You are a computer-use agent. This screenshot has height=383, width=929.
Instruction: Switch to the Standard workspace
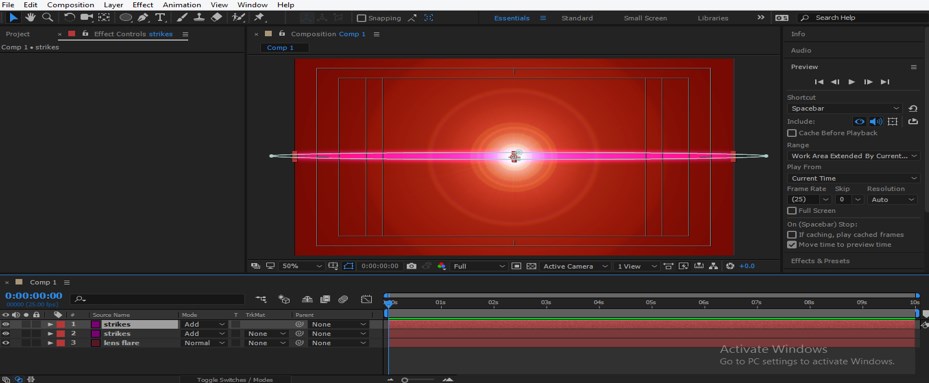coord(577,18)
